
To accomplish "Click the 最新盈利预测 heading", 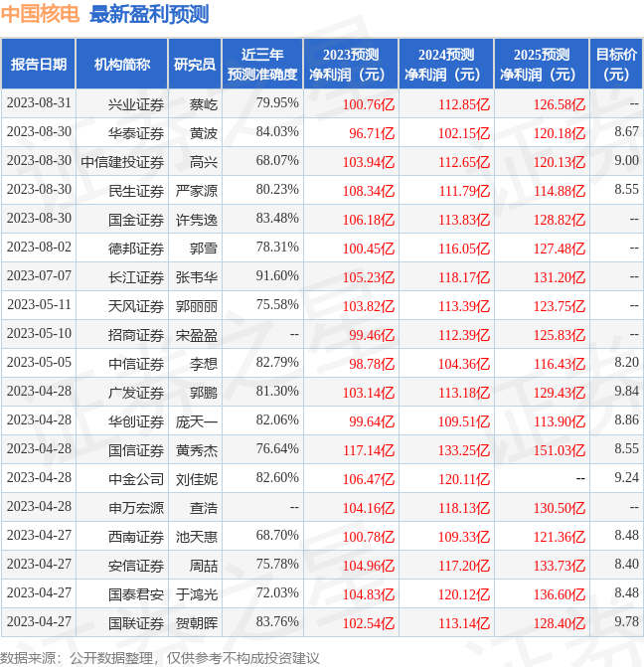I will 149,15.
